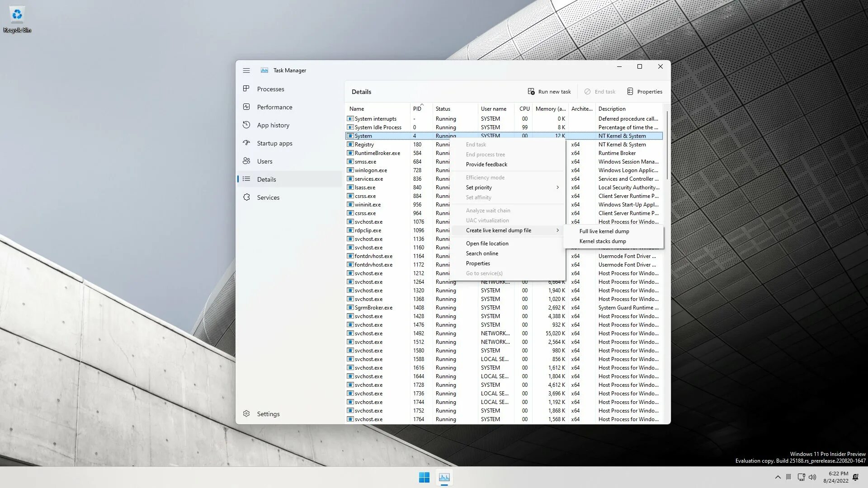Click the Properties toolbar button
The height and width of the screenshot is (488, 868).
pyautogui.click(x=645, y=92)
